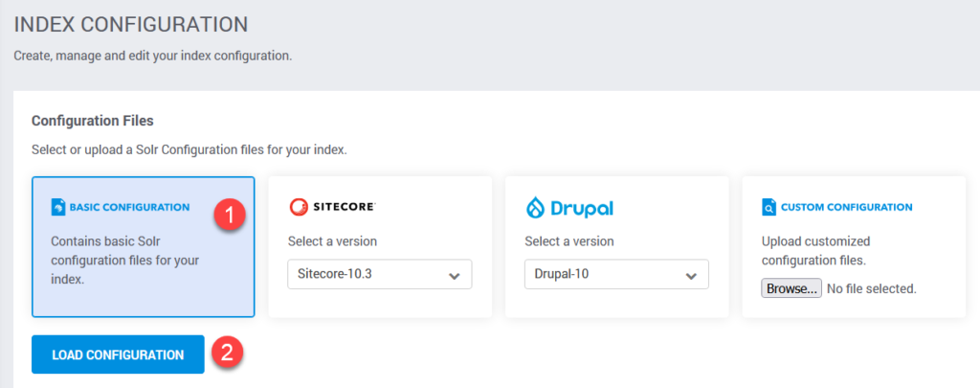980x388 pixels.
Task: Expand Drupal version list via chevron arrow
Action: point(691,276)
